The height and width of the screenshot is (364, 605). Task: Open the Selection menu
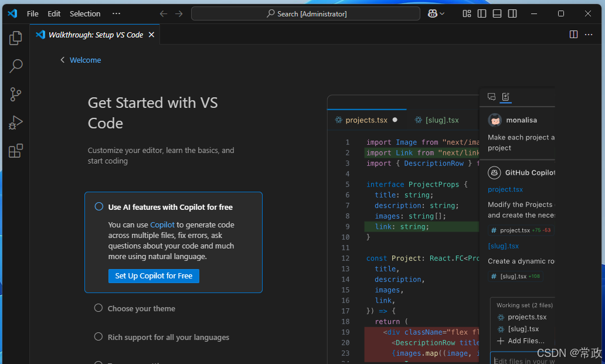click(85, 13)
